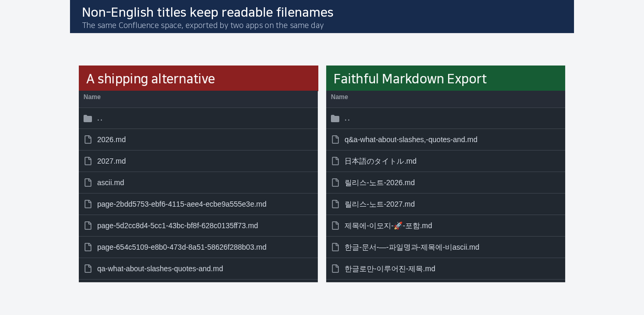The height and width of the screenshot is (315, 644).
Task: Open the 제목에-이모지-🚀-포함.md file
Action: pos(388,226)
